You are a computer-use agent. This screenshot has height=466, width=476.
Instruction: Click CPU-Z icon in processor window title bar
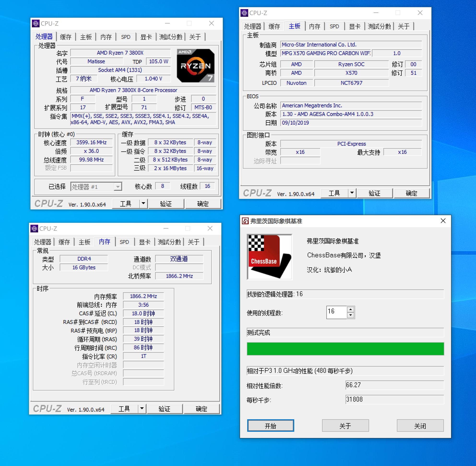35,23
